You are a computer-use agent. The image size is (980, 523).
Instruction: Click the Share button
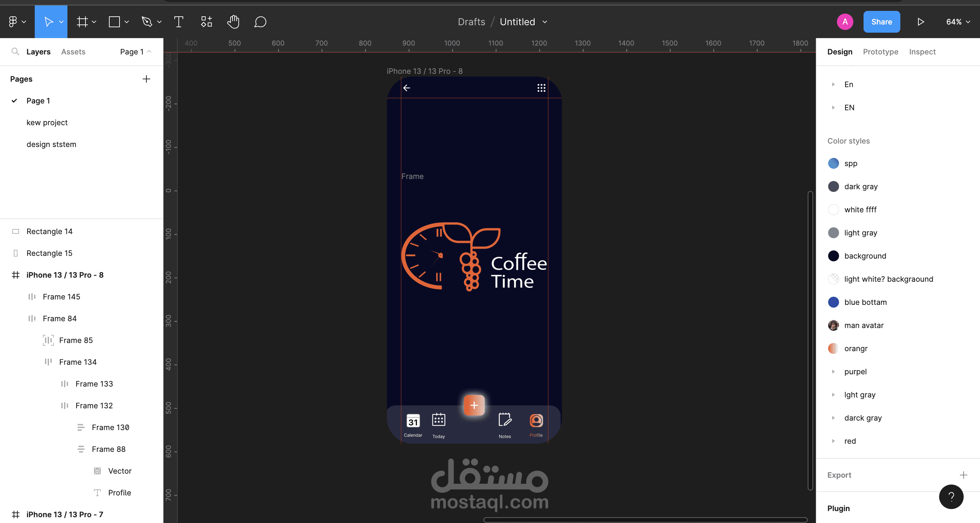pos(882,22)
